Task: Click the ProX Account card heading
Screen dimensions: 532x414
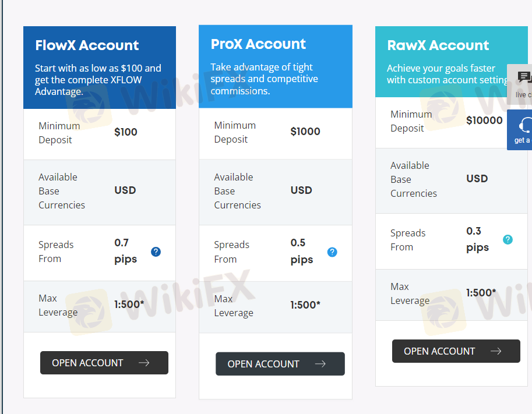Action: (258, 44)
